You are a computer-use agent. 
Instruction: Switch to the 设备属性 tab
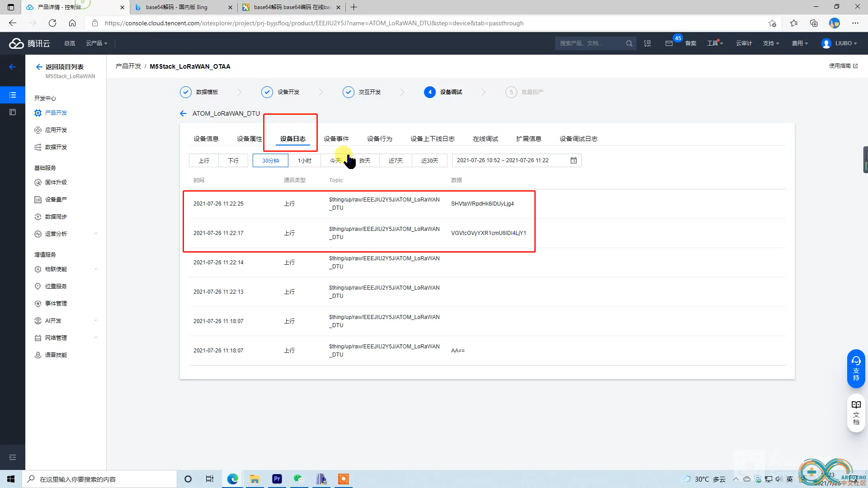pos(250,139)
